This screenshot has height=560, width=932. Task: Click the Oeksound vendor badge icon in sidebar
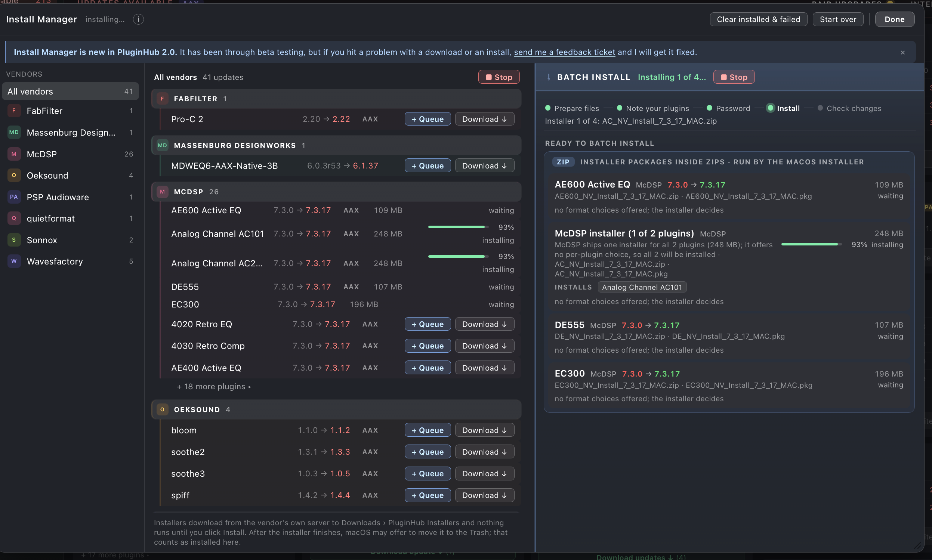pos(14,176)
